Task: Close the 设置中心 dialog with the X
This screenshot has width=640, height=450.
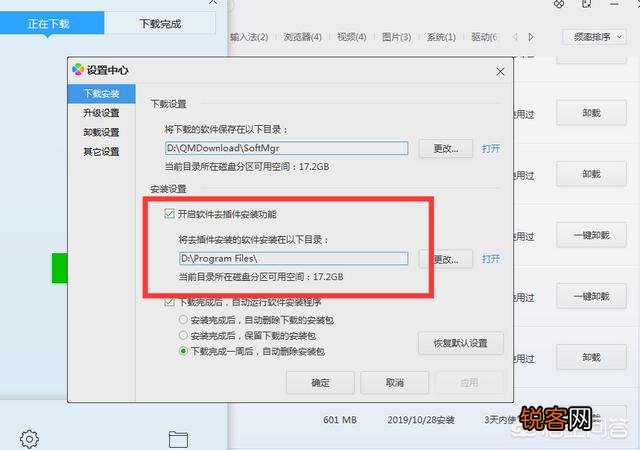Action: pyautogui.click(x=500, y=71)
